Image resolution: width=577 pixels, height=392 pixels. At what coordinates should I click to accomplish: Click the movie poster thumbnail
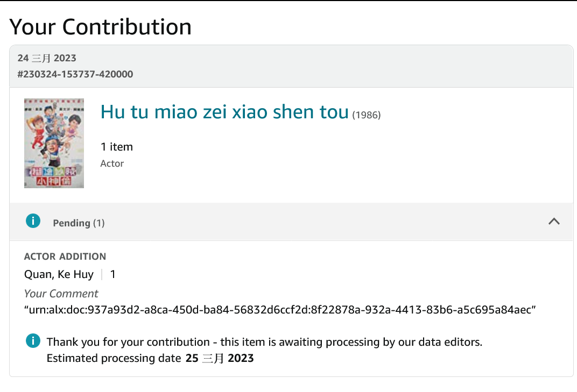(54, 143)
